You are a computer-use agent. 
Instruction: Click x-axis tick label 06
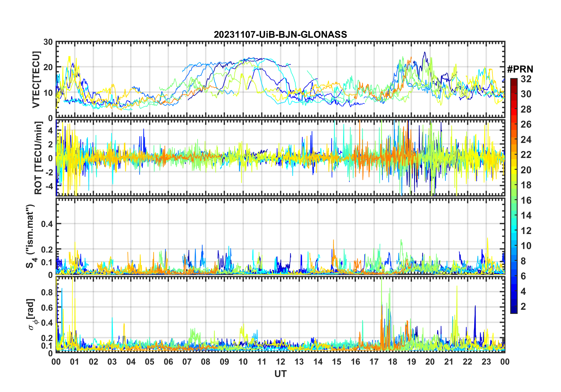tap(168, 362)
